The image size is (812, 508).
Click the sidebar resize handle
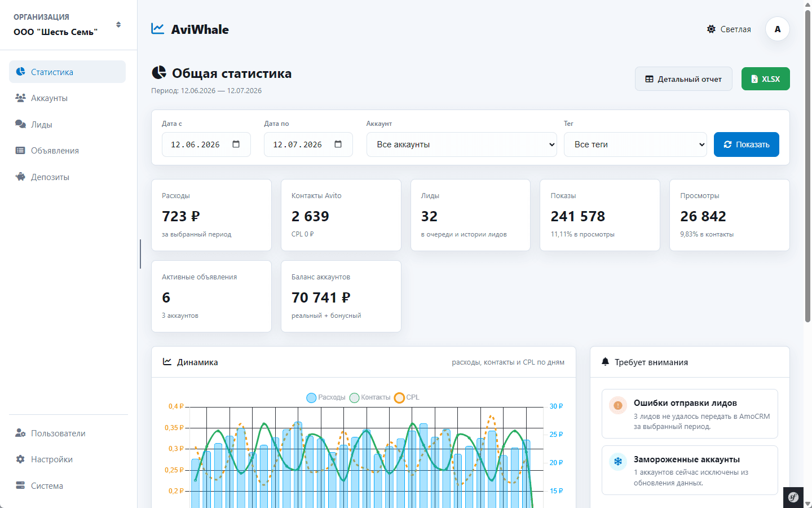coord(140,254)
